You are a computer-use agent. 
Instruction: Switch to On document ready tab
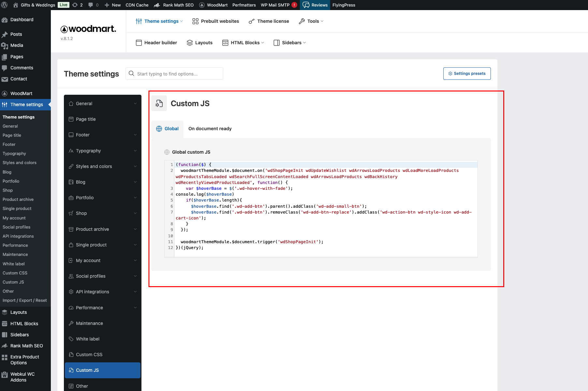210,129
